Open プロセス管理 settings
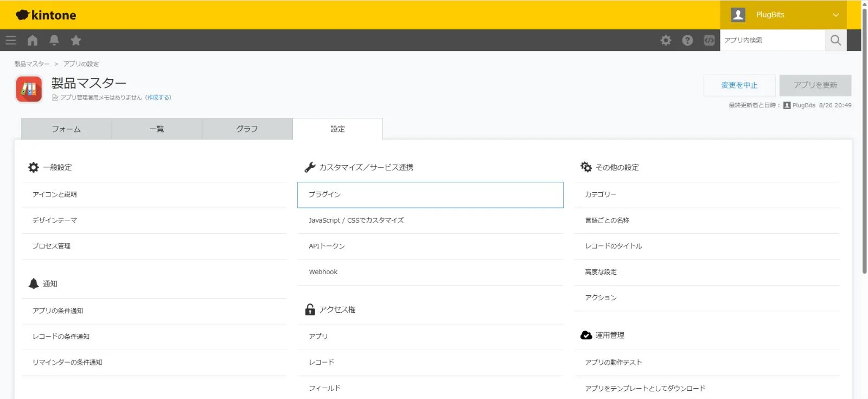This screenshot has height=399, width=868. tap(154, 246)
